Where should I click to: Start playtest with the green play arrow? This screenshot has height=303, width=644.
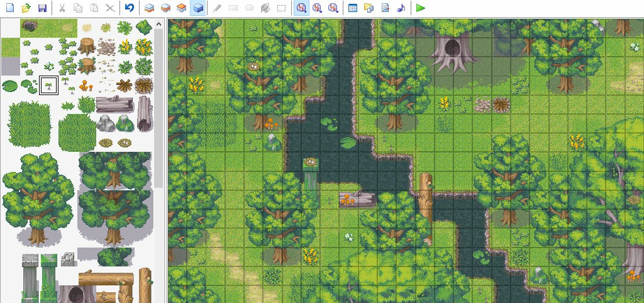(420, 8)
